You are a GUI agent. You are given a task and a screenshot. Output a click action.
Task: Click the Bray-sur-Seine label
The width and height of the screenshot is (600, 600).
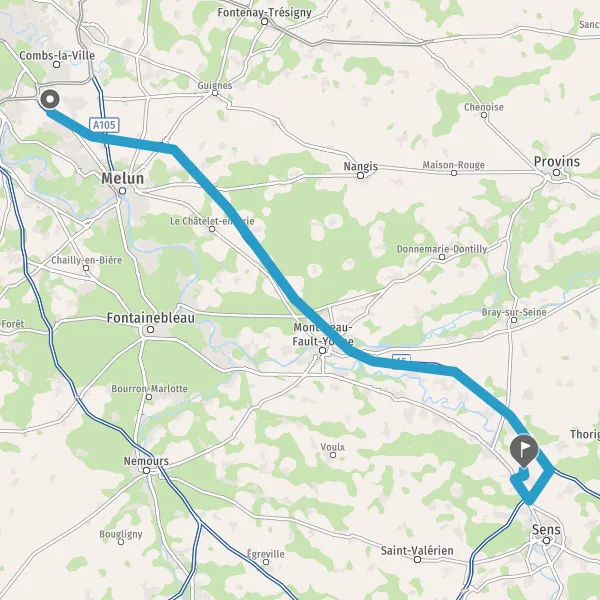(x=514, y=312)
